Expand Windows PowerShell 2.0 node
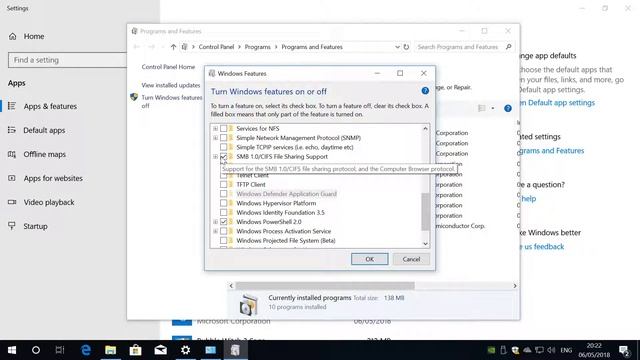640x360 pixels. tap(215, 222)
